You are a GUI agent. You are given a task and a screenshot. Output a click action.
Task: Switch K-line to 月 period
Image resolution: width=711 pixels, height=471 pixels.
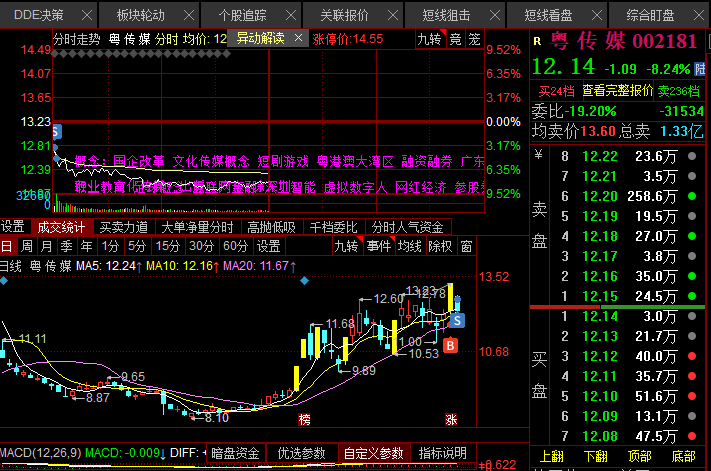point(47,246)
